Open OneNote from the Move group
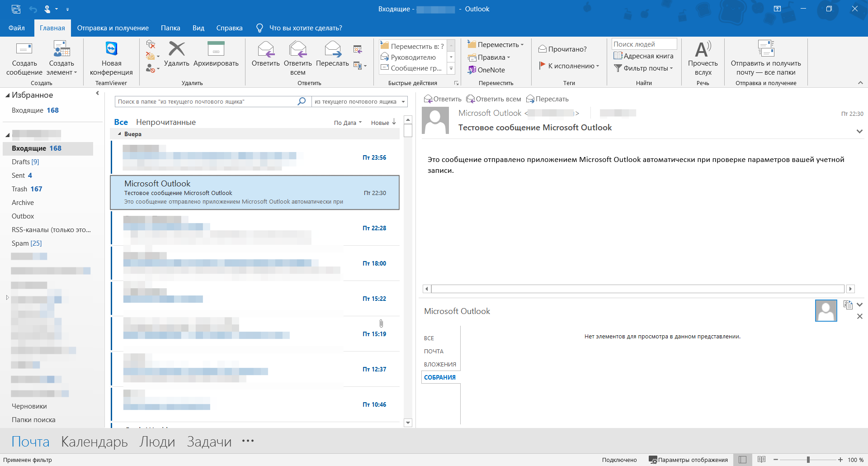The width and height of the screenshot is (868, 466). [x=486, y=70]
